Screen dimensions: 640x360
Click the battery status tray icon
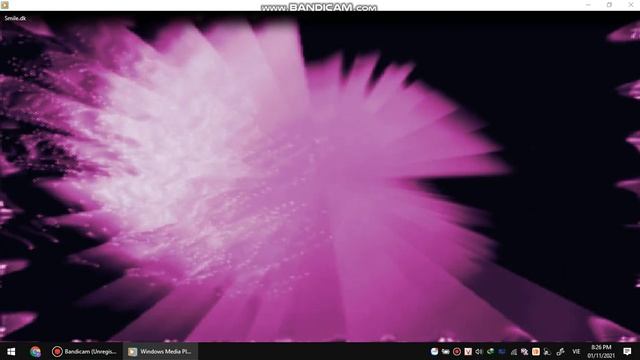pos(445,351)
